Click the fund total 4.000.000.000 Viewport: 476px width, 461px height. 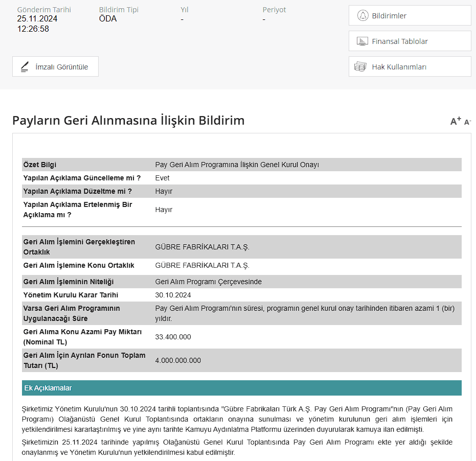pyautogui.click(x=178, y=360)
